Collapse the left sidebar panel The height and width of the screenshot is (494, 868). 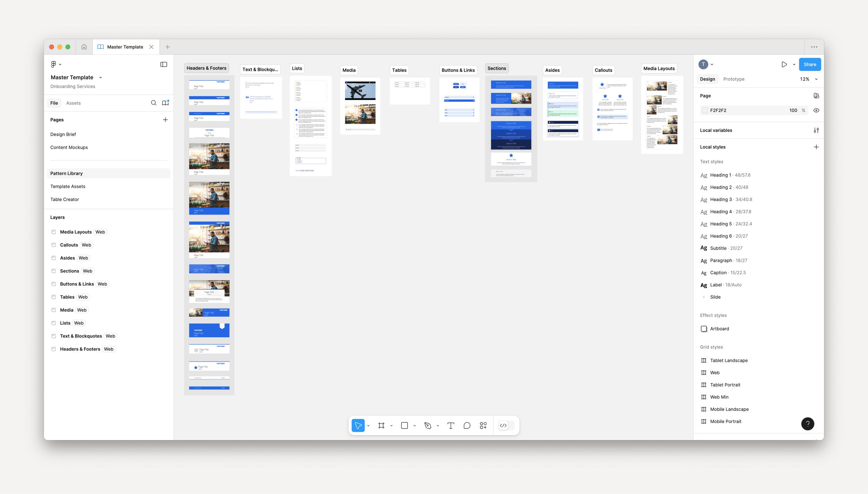coord(164,64)
